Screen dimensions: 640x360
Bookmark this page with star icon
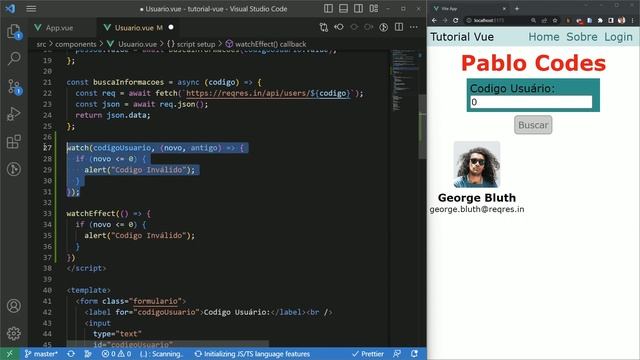[555, 20]
